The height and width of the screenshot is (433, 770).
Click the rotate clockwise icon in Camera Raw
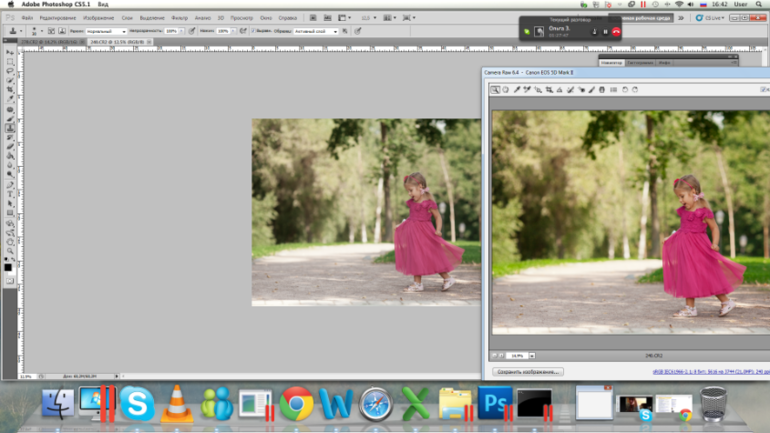coord(634,90)
